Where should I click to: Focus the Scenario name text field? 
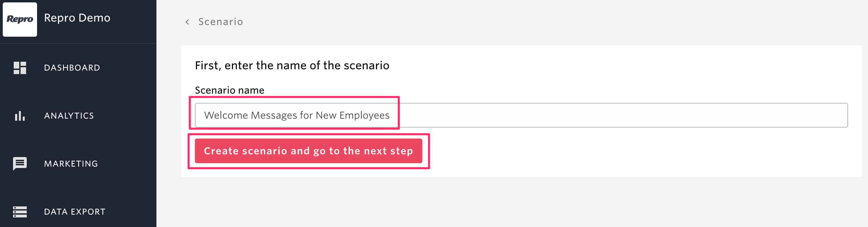(521, 115)
